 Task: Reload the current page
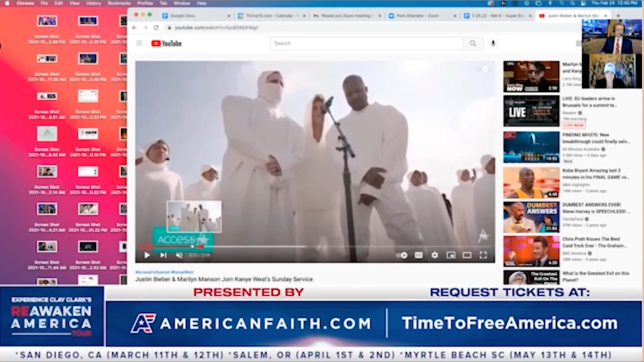pyautogui.click(x=156, y=28)
